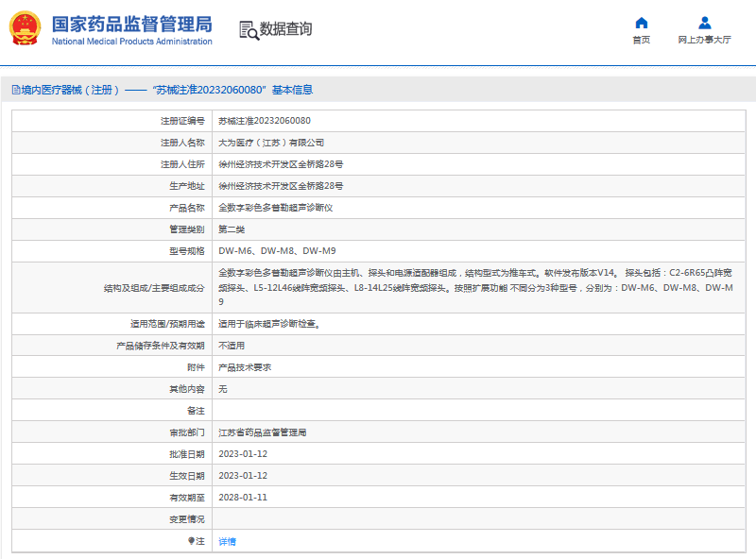756x559 pixels.
Task: Click the 产品技术要求 attachment entry
Action: tap(246, 367)
